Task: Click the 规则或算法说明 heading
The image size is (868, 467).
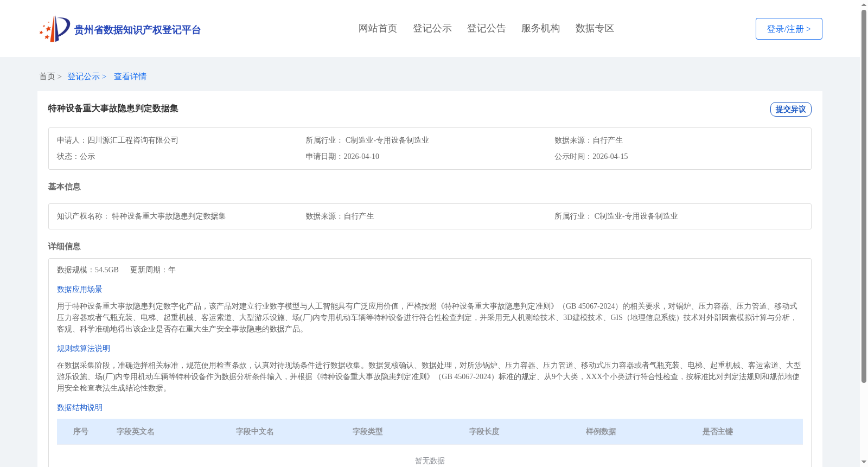Action: (x=84, y=348)
